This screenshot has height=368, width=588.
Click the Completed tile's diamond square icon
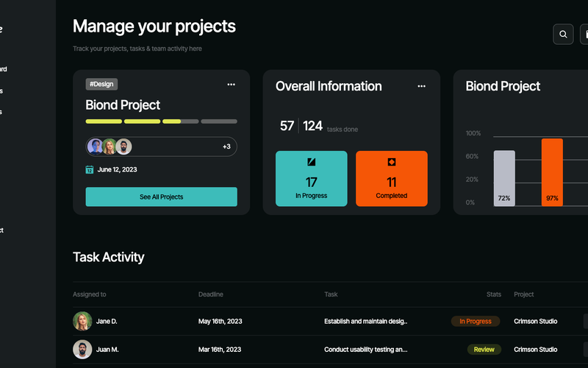(x=392, y=162)
